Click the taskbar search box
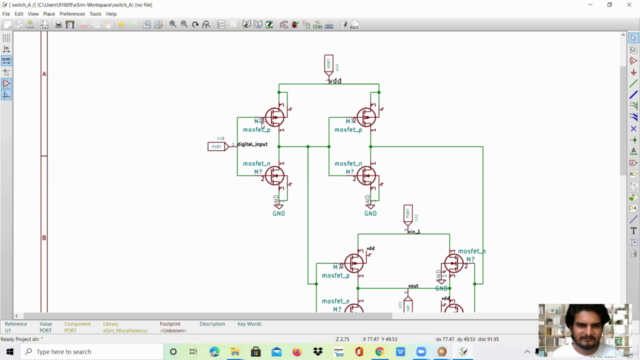The image size is (640, 360). tap(92, 351)
